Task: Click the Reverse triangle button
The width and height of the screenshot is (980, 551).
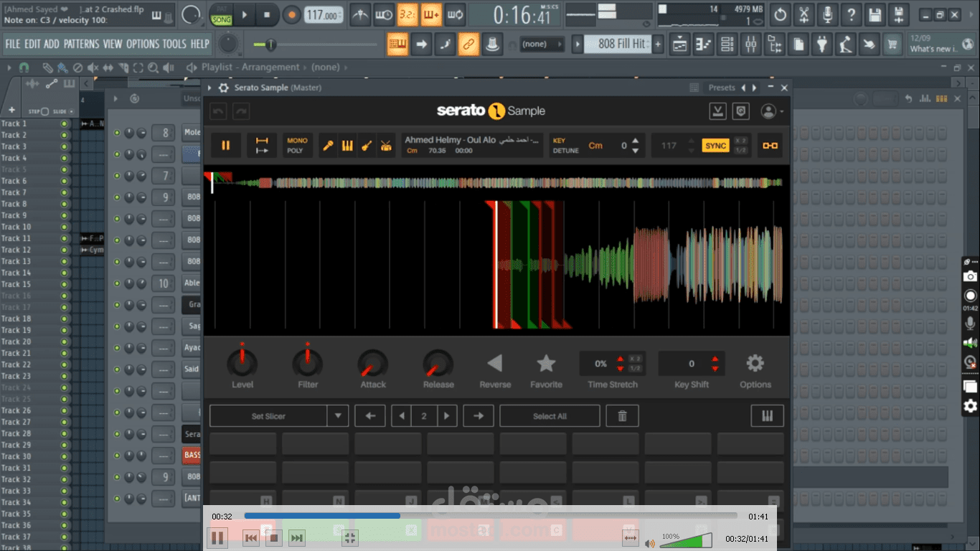Action: (495, 363)
